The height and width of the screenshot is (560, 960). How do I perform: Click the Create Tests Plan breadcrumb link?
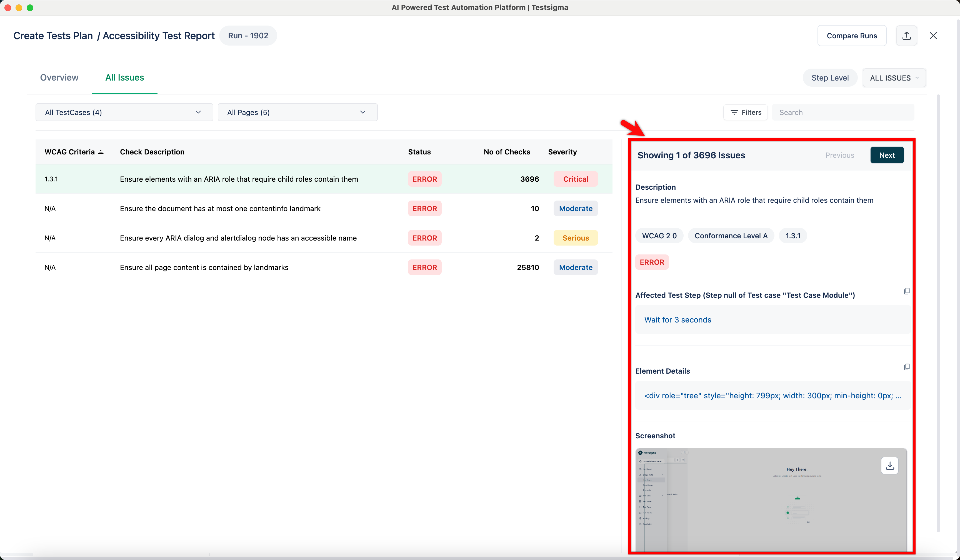click(x=53, y=36)
